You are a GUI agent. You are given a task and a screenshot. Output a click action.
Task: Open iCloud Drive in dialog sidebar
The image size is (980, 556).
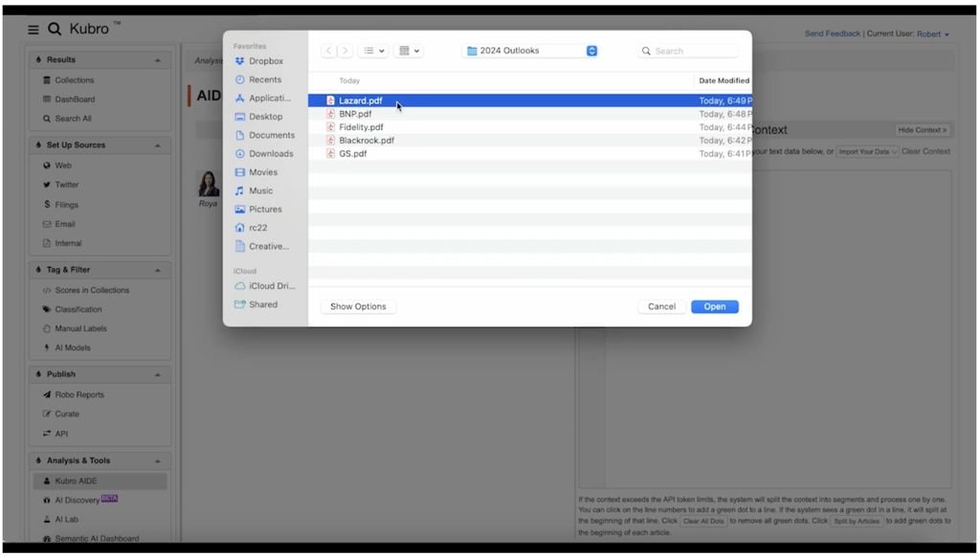click(264, 286)
